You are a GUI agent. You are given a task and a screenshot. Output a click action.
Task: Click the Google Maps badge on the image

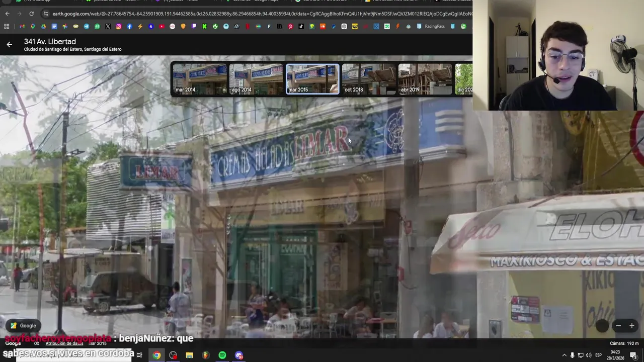pyautogui.click(x=24, y=325)
